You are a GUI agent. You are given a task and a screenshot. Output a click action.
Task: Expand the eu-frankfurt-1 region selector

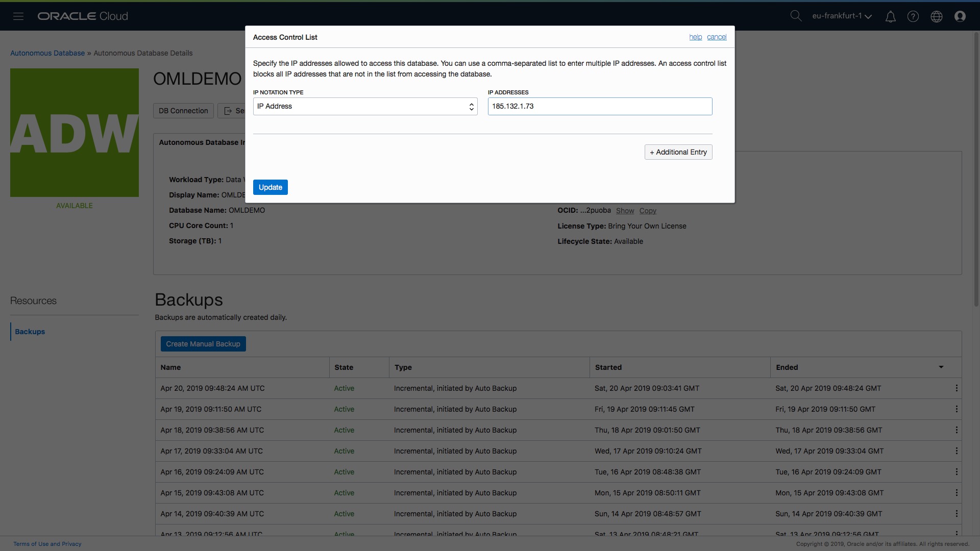coord(842,16)
